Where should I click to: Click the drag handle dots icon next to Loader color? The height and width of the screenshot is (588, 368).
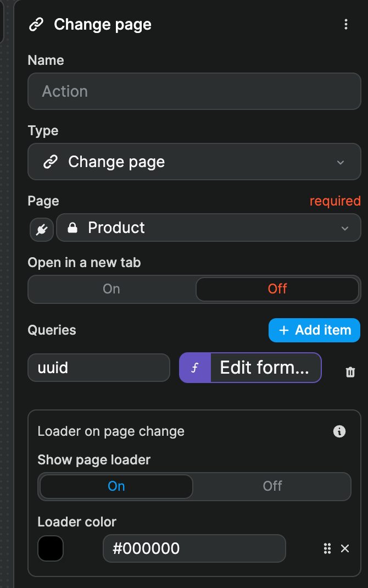tap(327, 548)
